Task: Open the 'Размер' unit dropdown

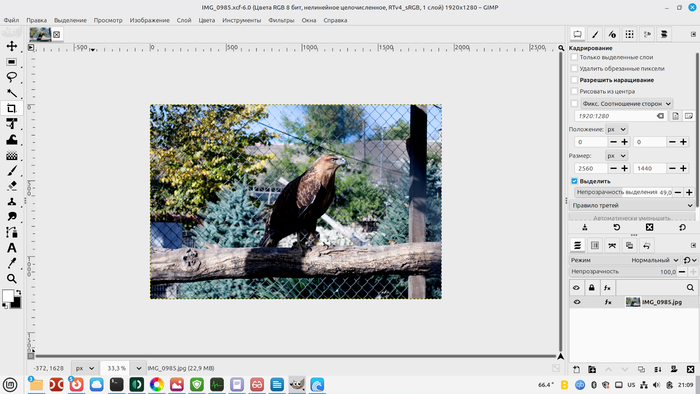Action: coord(617,156)
